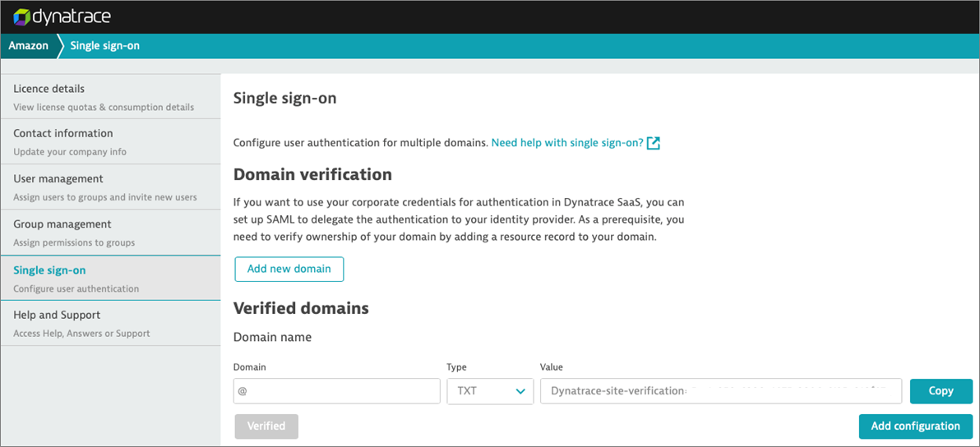The width and height of the screenshot is (980, 447).
Task: Open User management in sidebar
Action: tap(111, 187)
